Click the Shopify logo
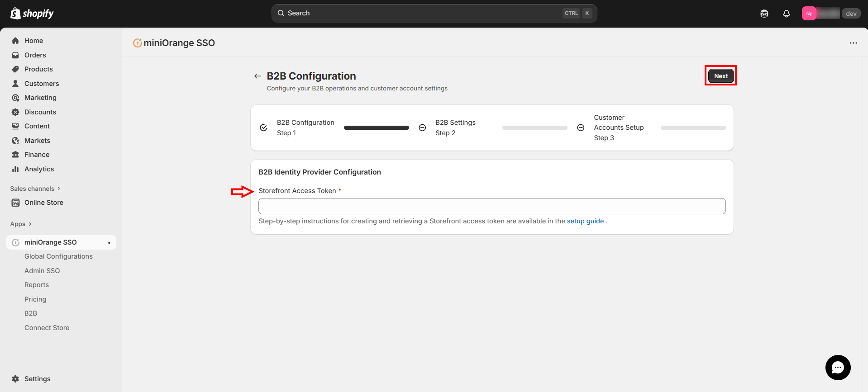The width and height of the screenshot is (868, 392). point(32,14)
